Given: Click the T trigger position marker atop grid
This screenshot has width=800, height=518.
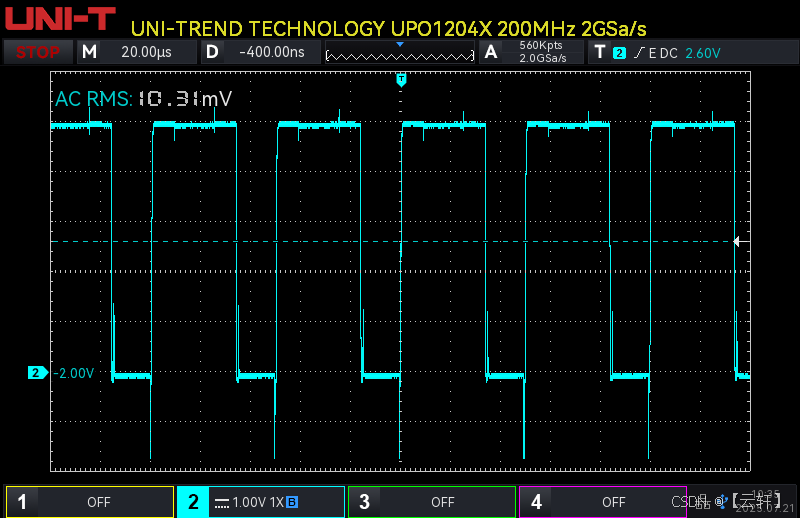Looking at the screenshot, I should click(x=401, y=80).
